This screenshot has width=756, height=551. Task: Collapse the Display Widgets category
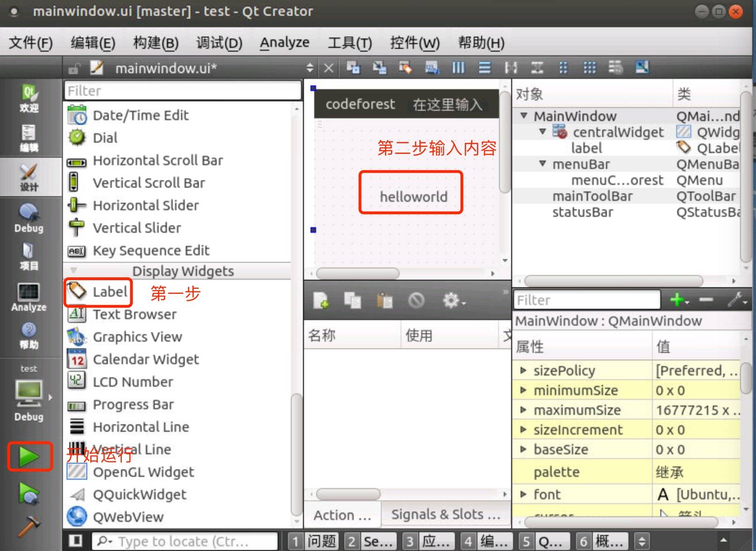(74, 270)
